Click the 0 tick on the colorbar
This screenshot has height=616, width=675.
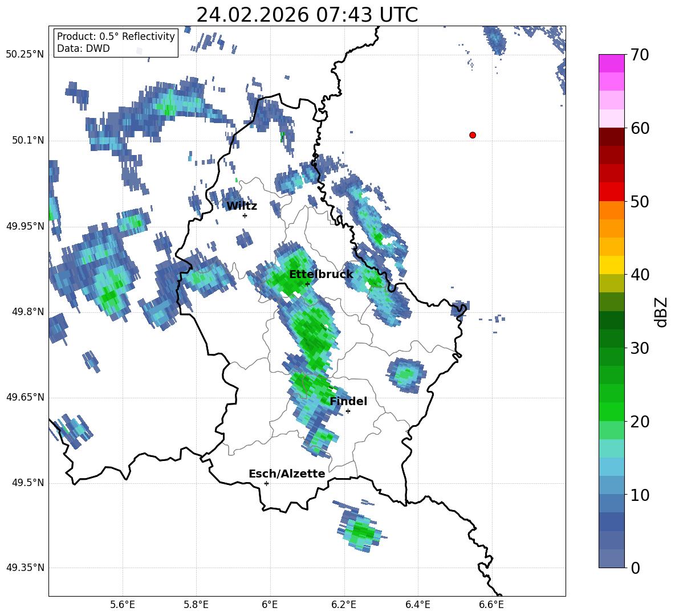[x=636, y=568]
